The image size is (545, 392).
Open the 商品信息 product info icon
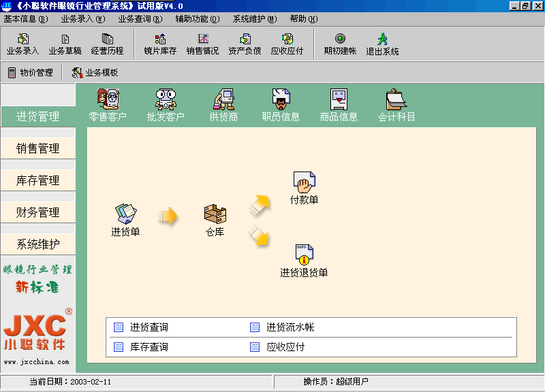[339, 100]
